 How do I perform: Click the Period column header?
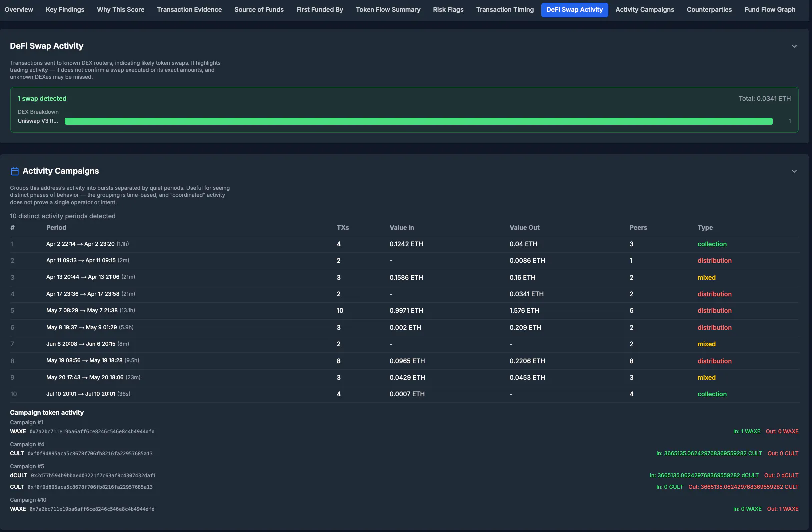[56, 228]
